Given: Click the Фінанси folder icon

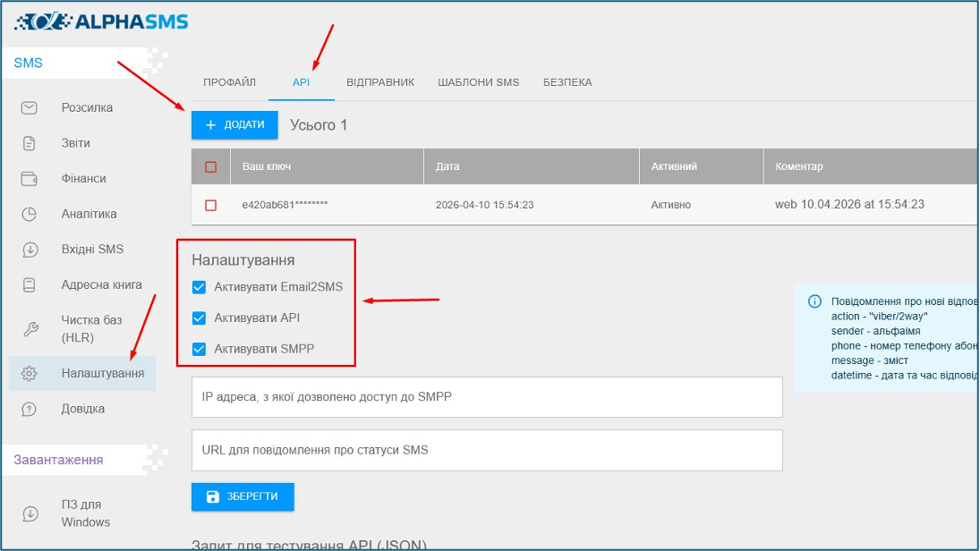Looking at the screenshot, I should pos(30,179).
